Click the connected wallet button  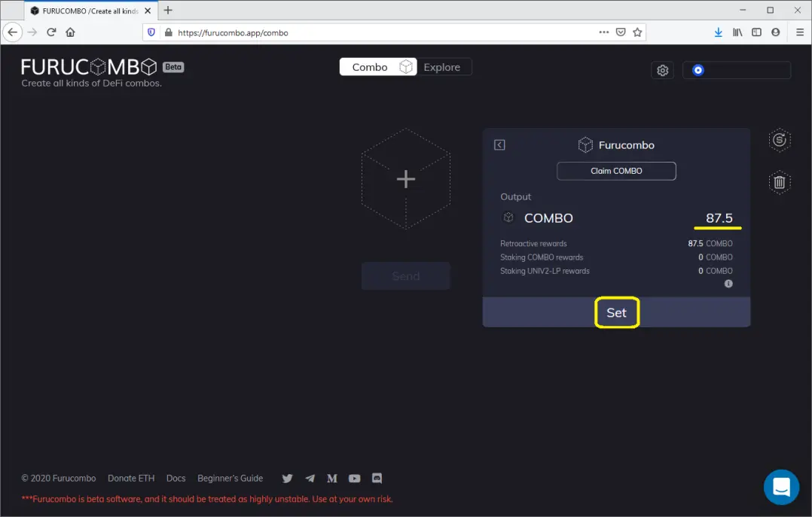point(737,71)
